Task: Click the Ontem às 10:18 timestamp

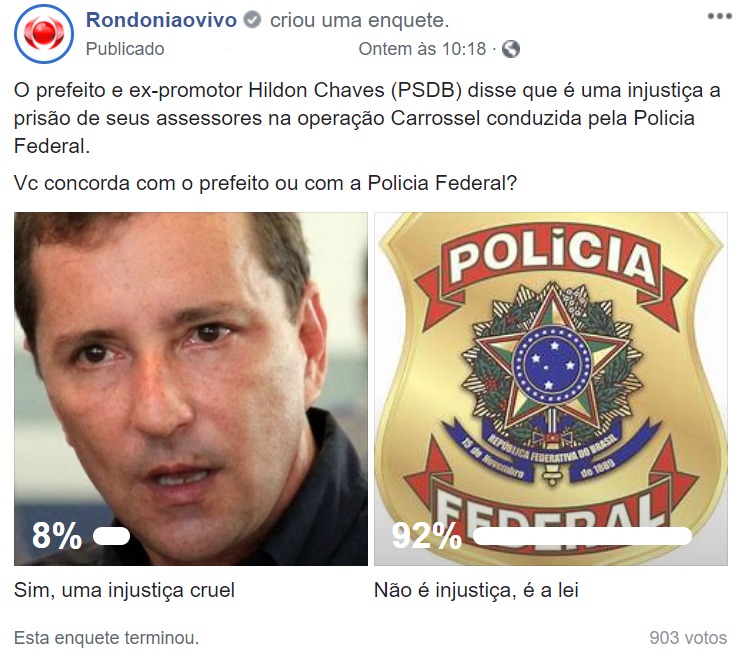Action: (422, 49)
